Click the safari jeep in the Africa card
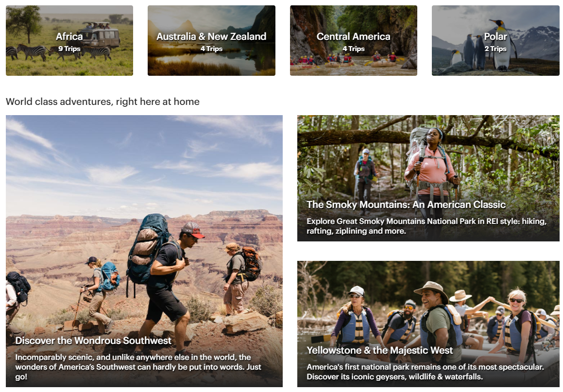The height and width of the screenshot is (392, 563). pos(99,34)
